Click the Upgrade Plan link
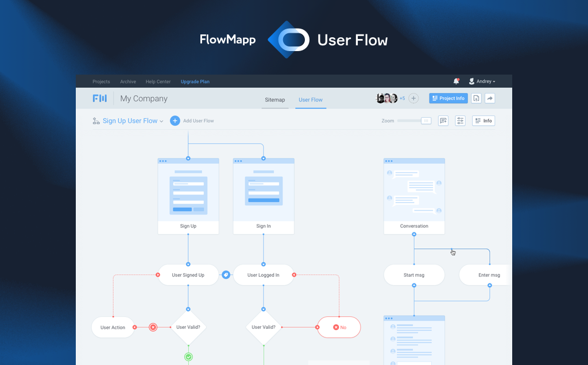Screen dimensions: 588x365 pyautogui.click(x=195, y=81)
